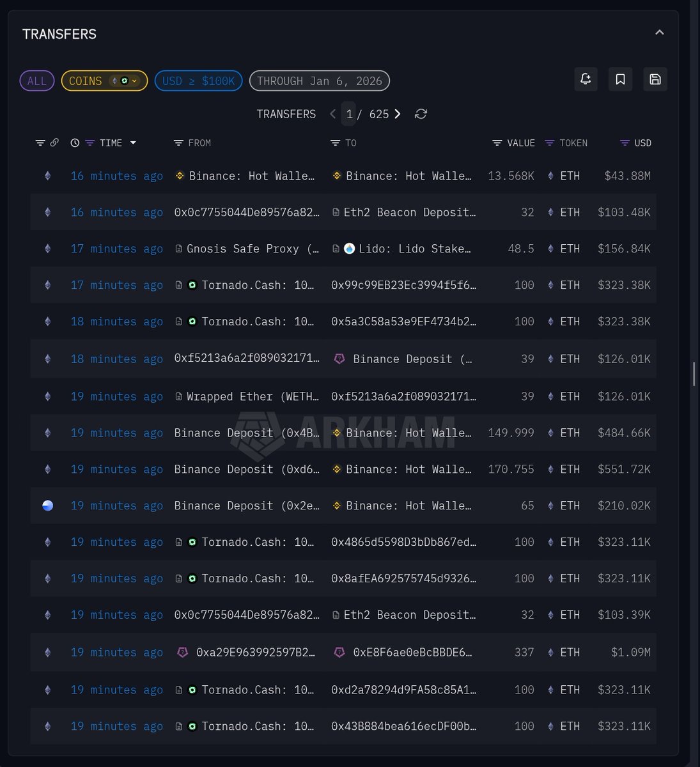
Task: Click the Tornado.Cash logo in the 0x4865d5 row
Action: click(x=192, y=542)
